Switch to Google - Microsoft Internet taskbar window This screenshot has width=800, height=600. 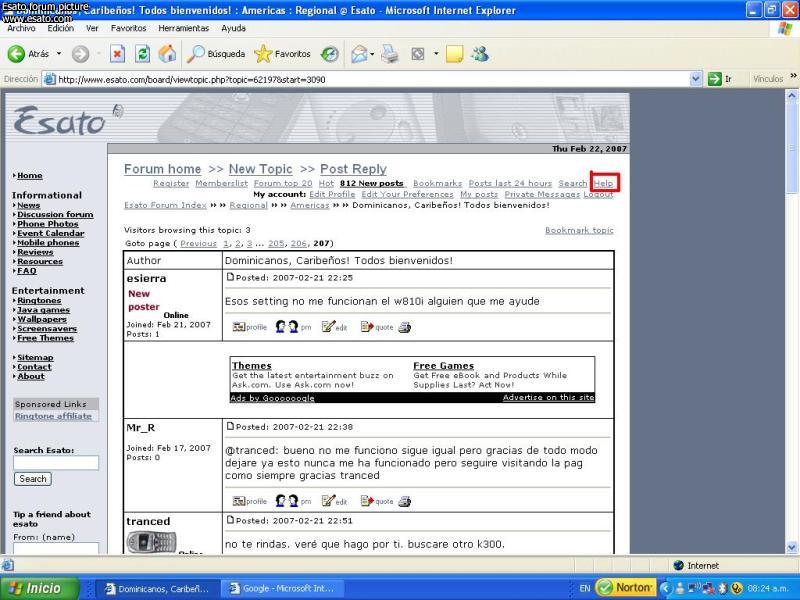coord(281,588)
